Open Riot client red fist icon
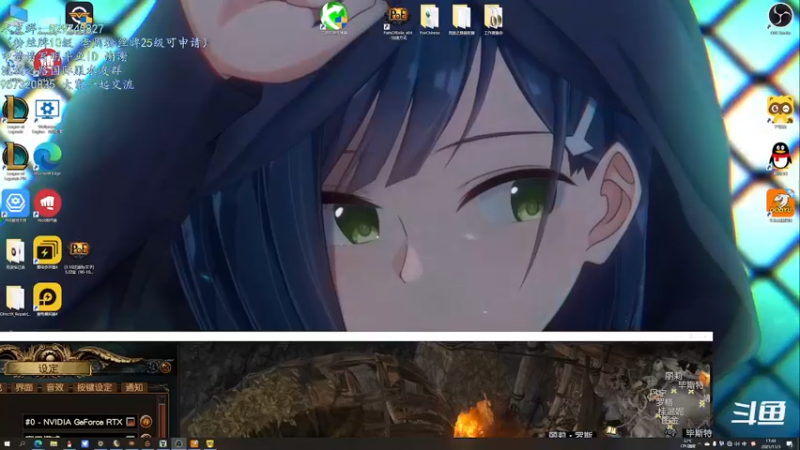This screenshot has height=450, width=800. click(47, 205)
